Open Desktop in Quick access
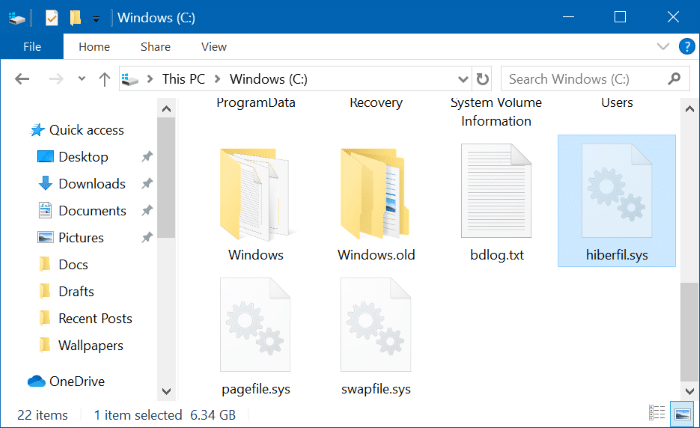This screenshot has width=700, height=428. 83,157
